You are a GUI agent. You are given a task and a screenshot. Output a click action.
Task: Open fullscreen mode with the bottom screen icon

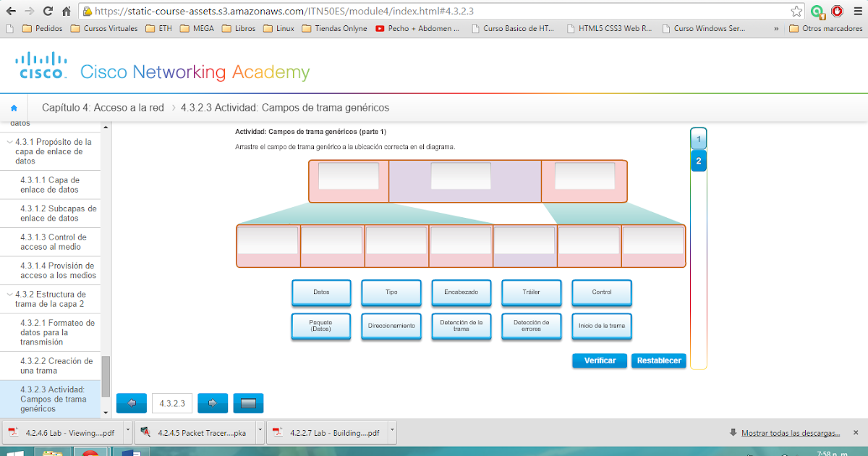click(248, 403)
